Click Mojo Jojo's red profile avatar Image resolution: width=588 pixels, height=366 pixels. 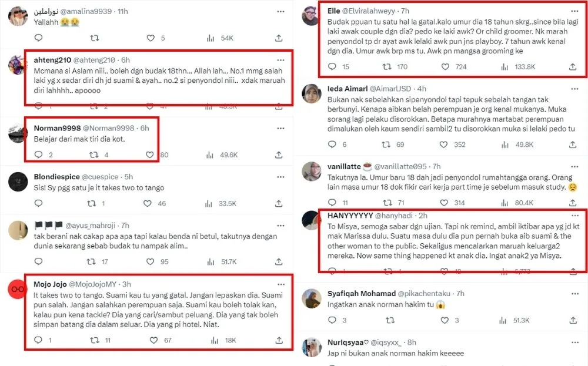point(18,289)
